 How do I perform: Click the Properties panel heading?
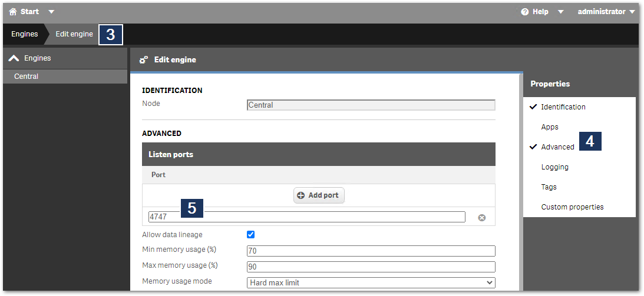coord(550,84)
